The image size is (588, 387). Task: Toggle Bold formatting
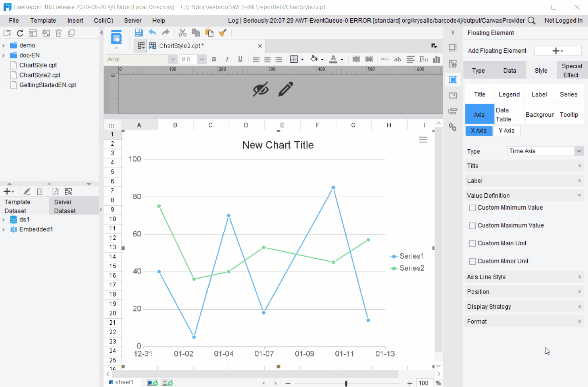(x=214, y=59)
